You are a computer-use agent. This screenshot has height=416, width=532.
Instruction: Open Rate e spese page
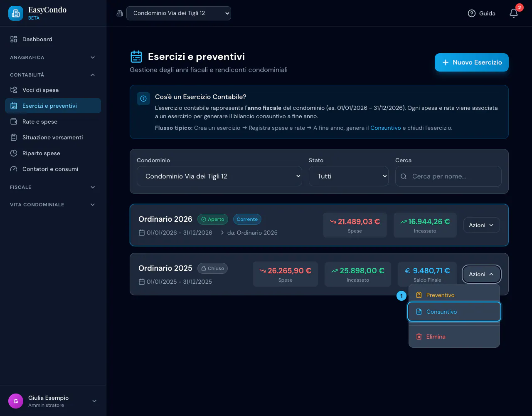(x=53, y=121)
